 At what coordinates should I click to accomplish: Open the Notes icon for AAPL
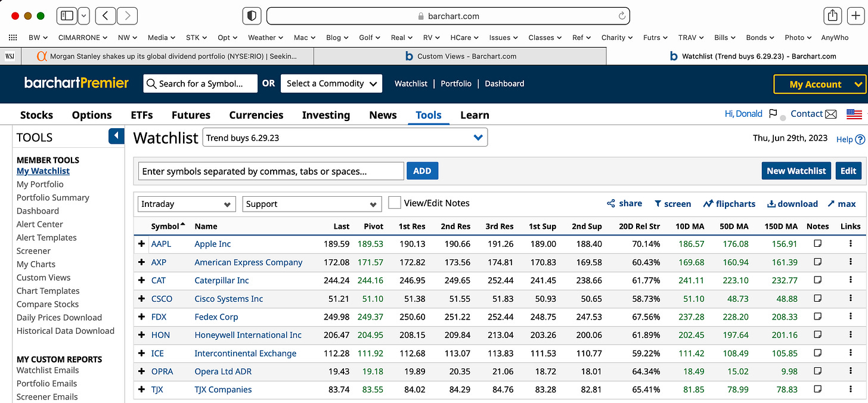pyautogui.click(x=817, y=244)
